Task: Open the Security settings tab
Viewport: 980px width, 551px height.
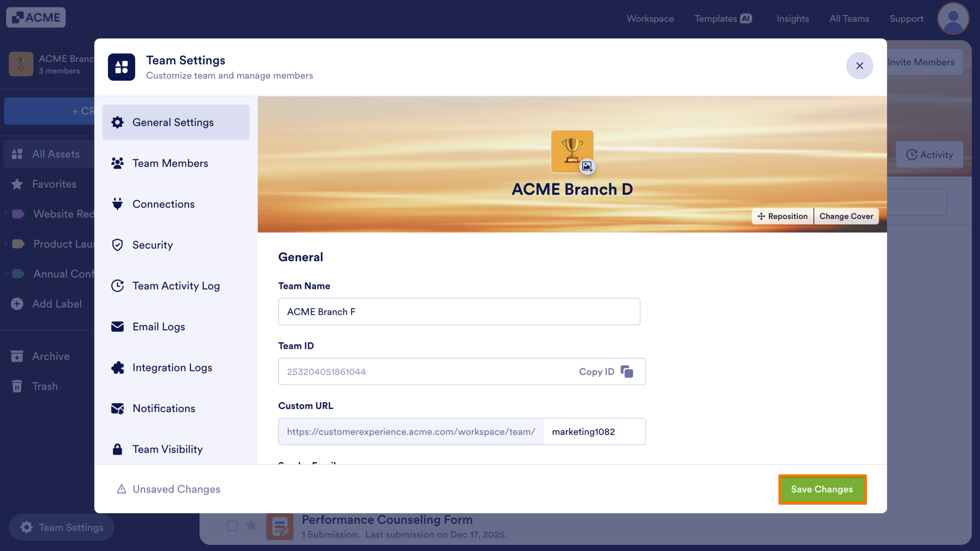Action: 176,245
